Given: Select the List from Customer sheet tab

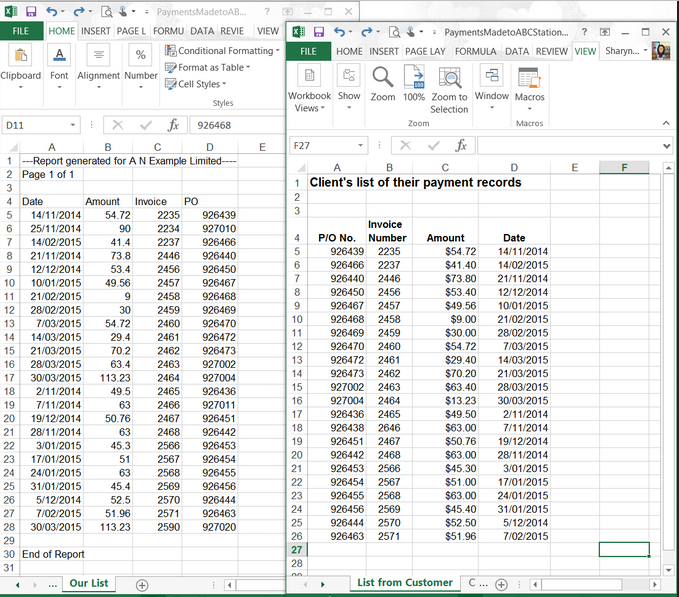Looking at the screenshot, I should coord(405,582).
